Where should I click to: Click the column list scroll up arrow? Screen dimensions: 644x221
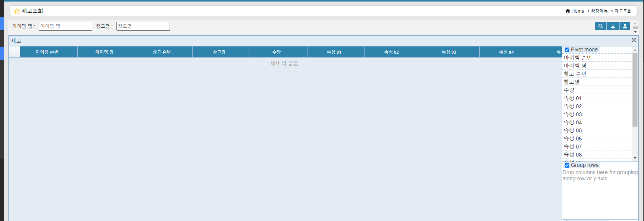[x=635, y=50]
